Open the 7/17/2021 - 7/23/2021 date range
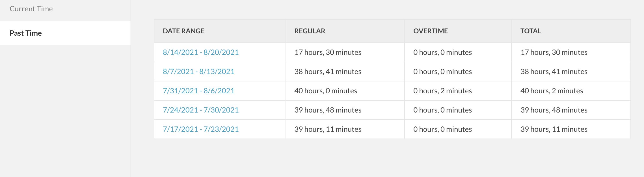The height and width of the screenshot is (177, 644). pyautogui.click(x=201, y=129)
